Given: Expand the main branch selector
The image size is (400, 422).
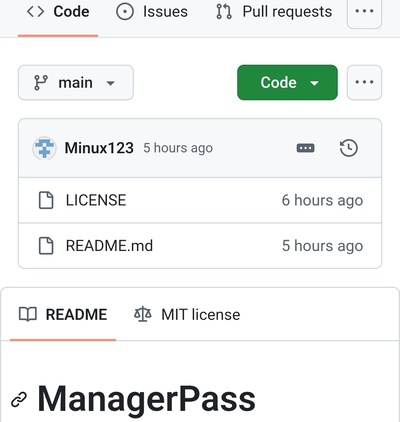Looking at the screenshot, I should click(76, 82).
